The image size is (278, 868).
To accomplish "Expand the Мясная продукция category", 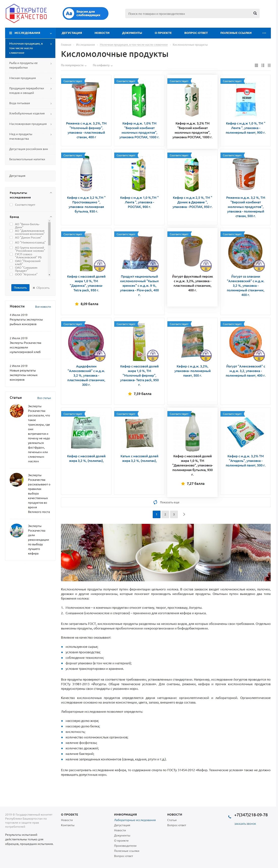I will pyautogui.click(x=30, y=78).
